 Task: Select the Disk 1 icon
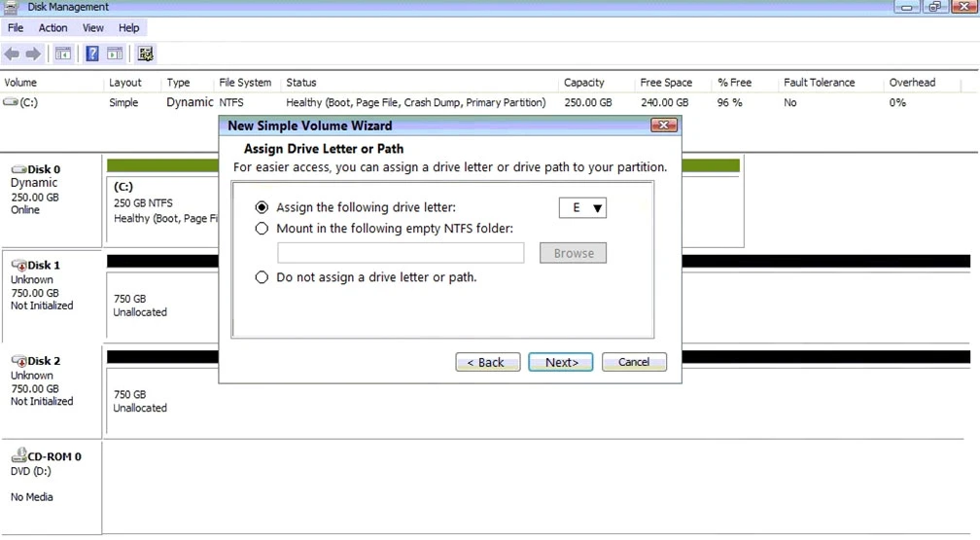pos(18,266)
